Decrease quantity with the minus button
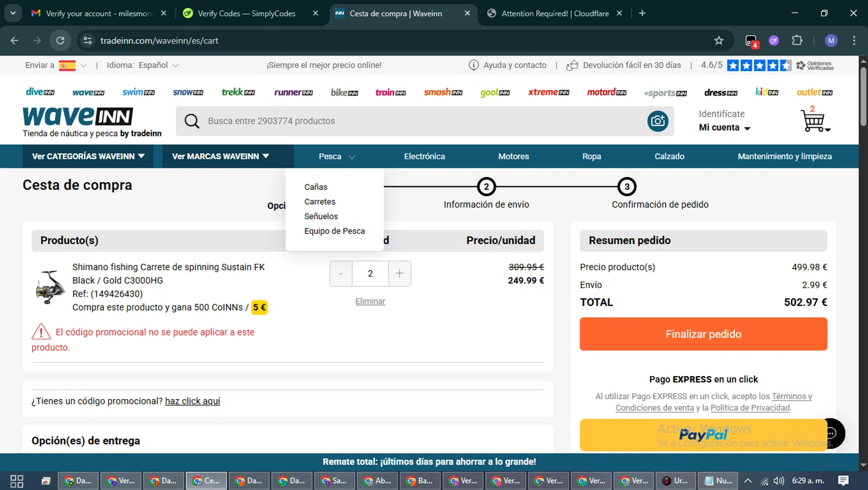This screenshot has width=868, height=490. (x=341, y=274)
